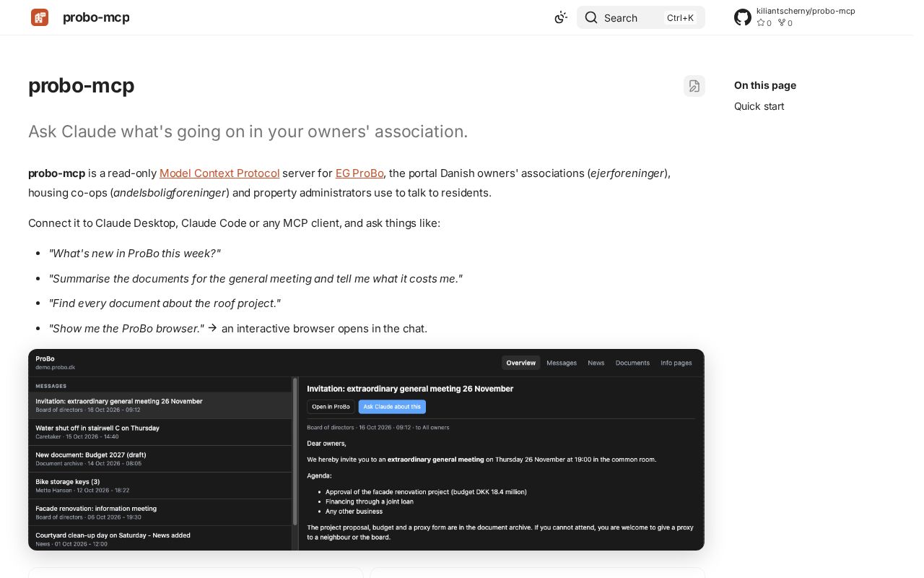Open the Facade renovation: information meeting message

(160, 512)
